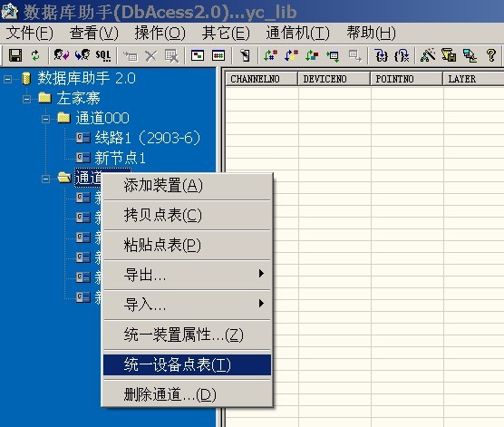Click the magic wand wizard icon
This screenshot has width=504, height=427.
(x=428, y=55)
